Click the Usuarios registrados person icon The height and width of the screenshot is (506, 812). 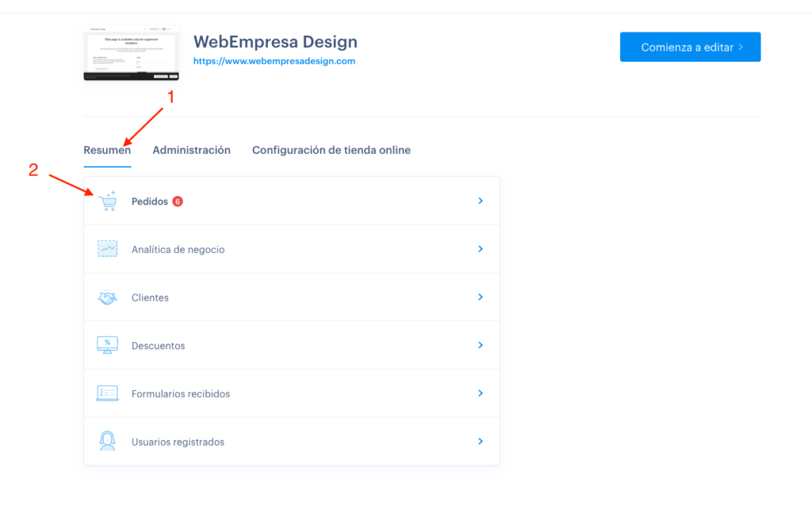[107, 441]
